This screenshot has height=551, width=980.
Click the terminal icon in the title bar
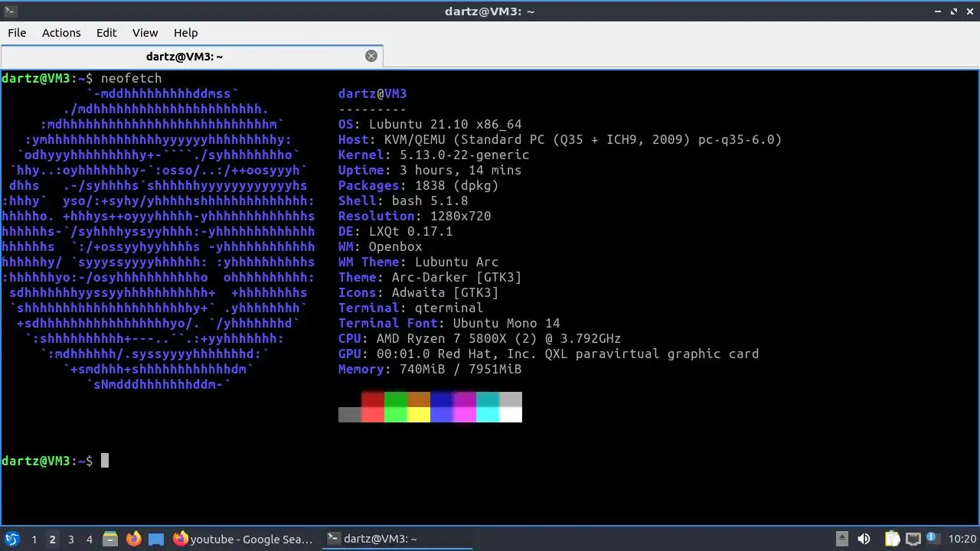pyautogui.click(x=9, y=11)
